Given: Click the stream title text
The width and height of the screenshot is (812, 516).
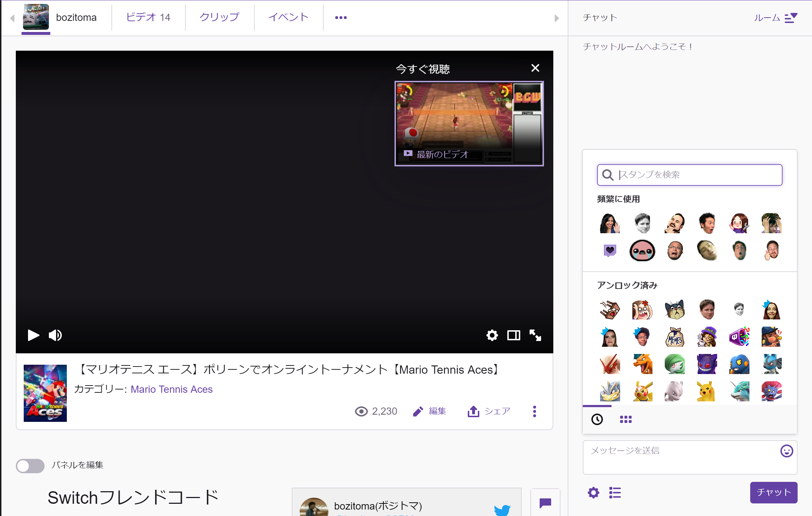Looking at the screenshot, I should (288, 369).
